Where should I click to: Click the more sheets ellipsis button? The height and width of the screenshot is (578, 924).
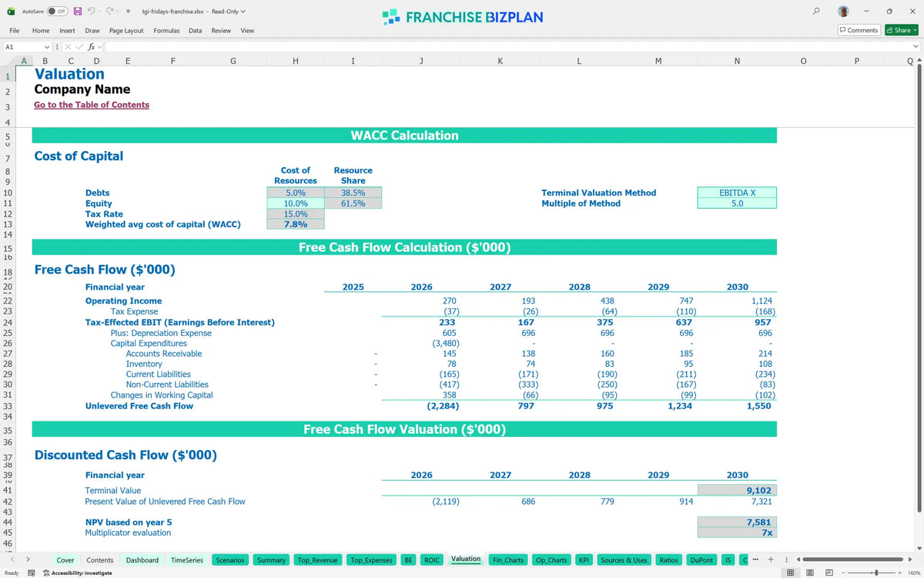[756, 560]
